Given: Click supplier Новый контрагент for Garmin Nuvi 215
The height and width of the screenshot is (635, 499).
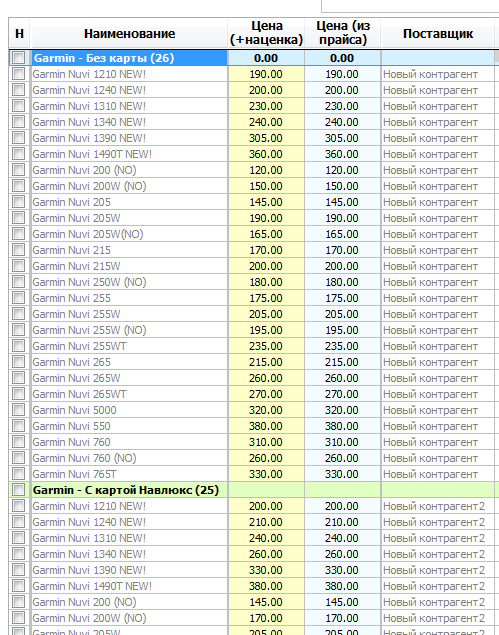Looking at the screenshot, I should (x=437, y=250).
